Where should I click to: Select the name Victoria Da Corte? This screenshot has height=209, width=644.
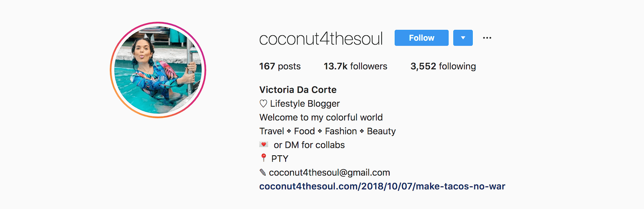pos(298,90)
